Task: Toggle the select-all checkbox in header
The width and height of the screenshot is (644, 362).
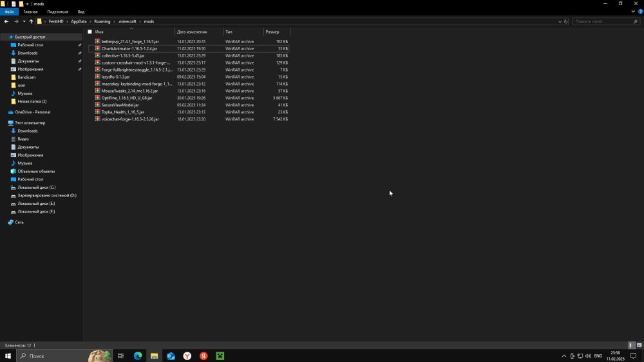Action: pos(90,32)
